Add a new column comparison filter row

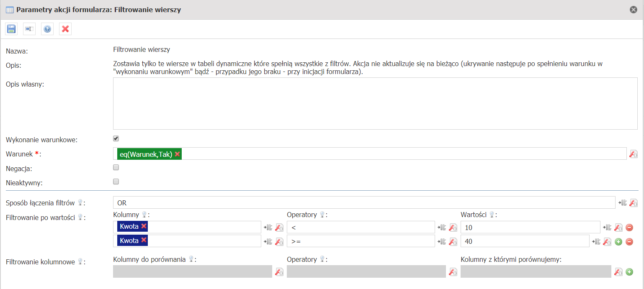(x=629, y=272)
